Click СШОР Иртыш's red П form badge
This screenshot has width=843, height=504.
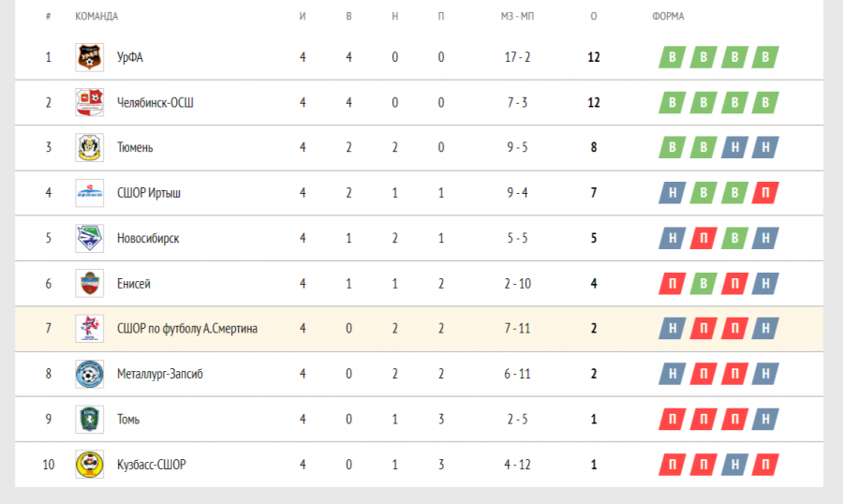(x=766, y=193)
